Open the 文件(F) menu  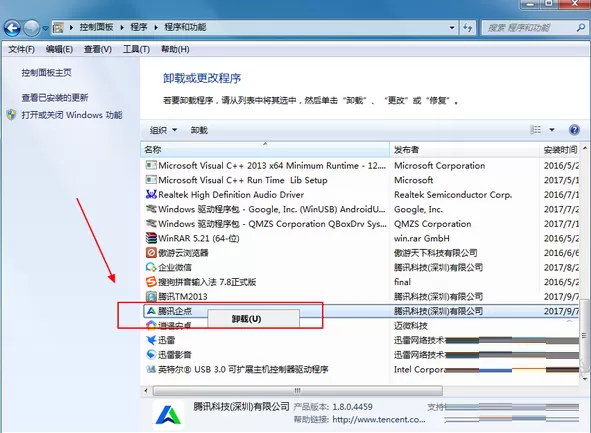[x=21, y=49]
